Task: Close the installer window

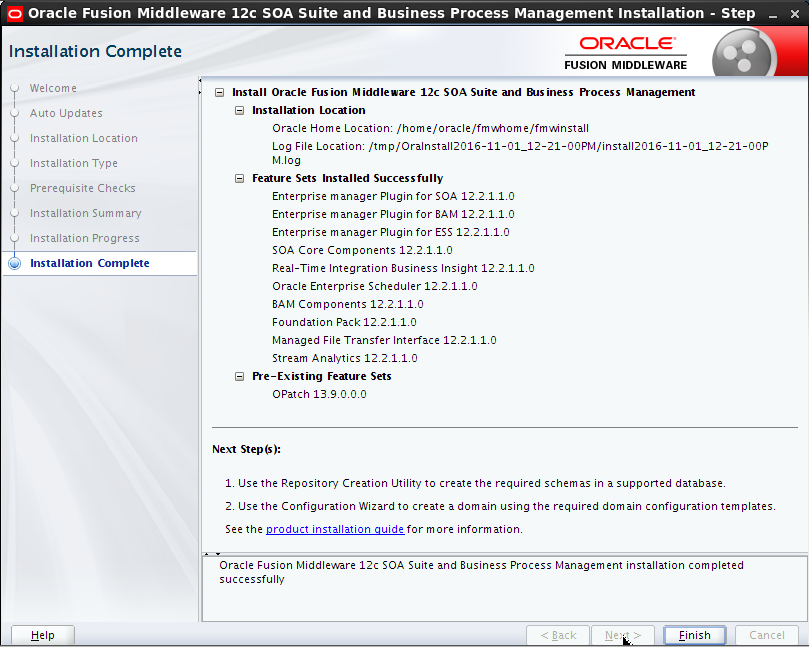Action: tap(795, 15)
